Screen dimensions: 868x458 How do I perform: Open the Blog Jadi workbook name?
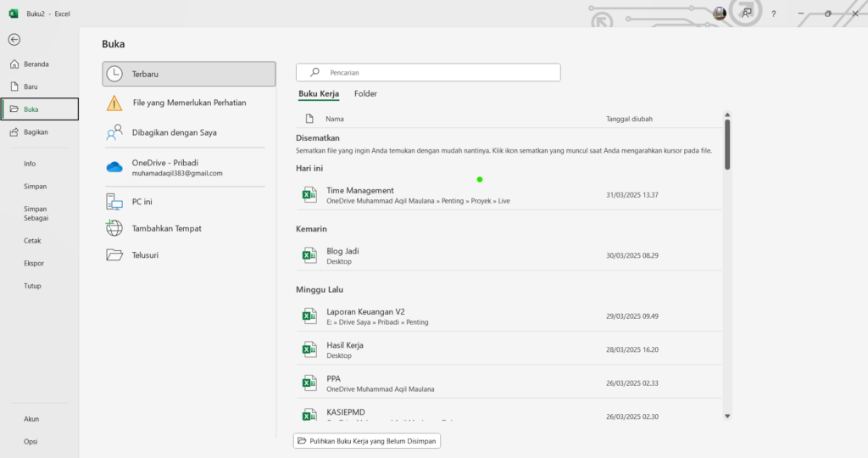click(342, 251)
